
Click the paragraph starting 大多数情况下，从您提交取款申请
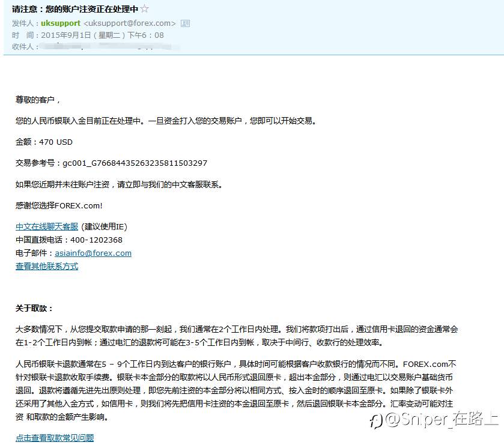pyautogui.click(x=237, y=336)
